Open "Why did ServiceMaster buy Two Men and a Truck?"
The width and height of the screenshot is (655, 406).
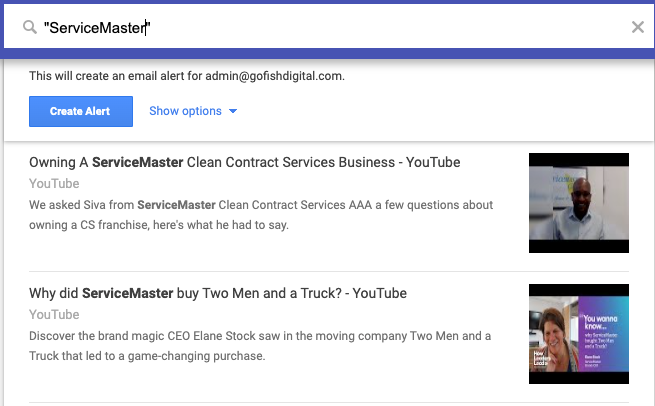[x=218, y=293]
